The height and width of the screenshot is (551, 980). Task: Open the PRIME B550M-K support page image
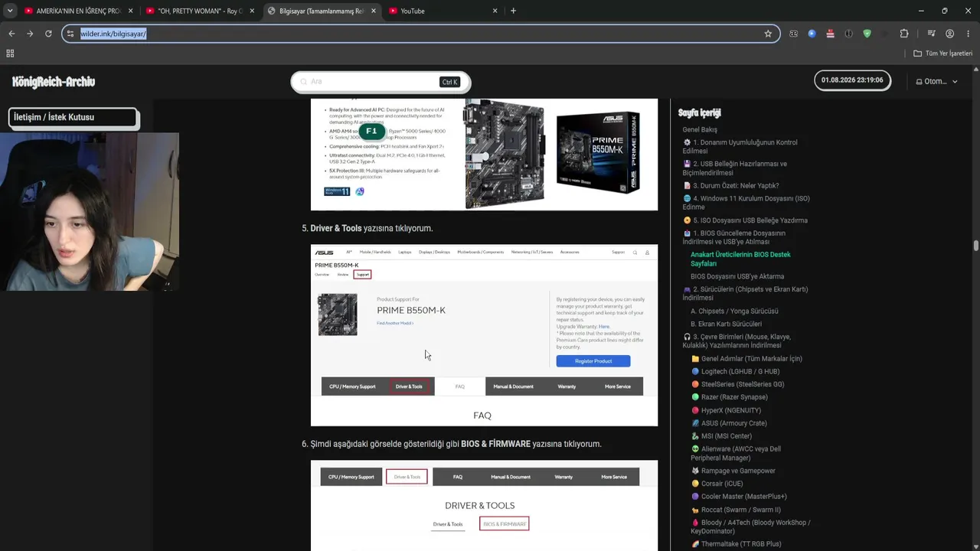click(484, 335)
